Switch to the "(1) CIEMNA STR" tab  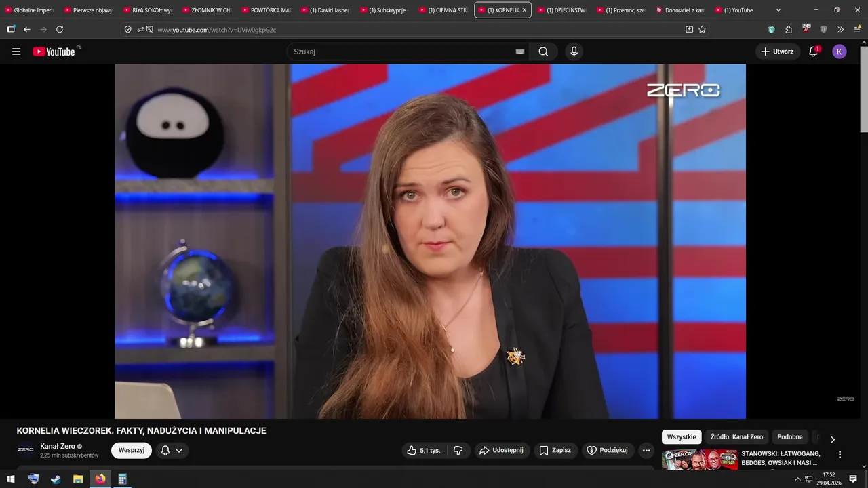click(443, 10)
